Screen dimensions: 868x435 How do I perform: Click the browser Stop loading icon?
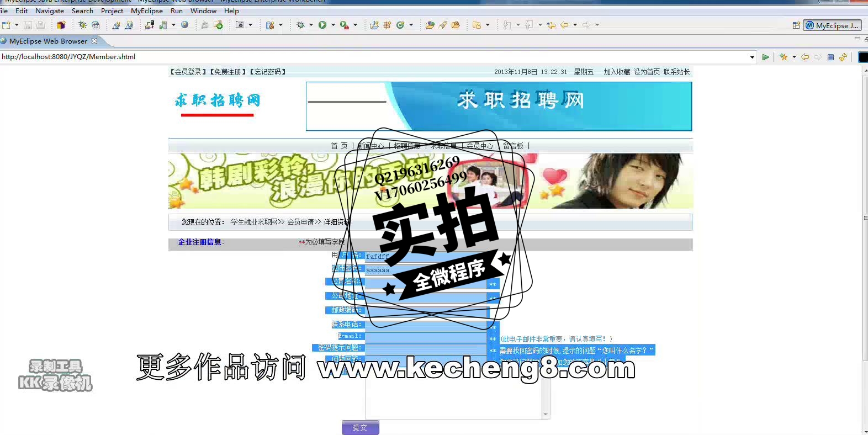[830, 57]
